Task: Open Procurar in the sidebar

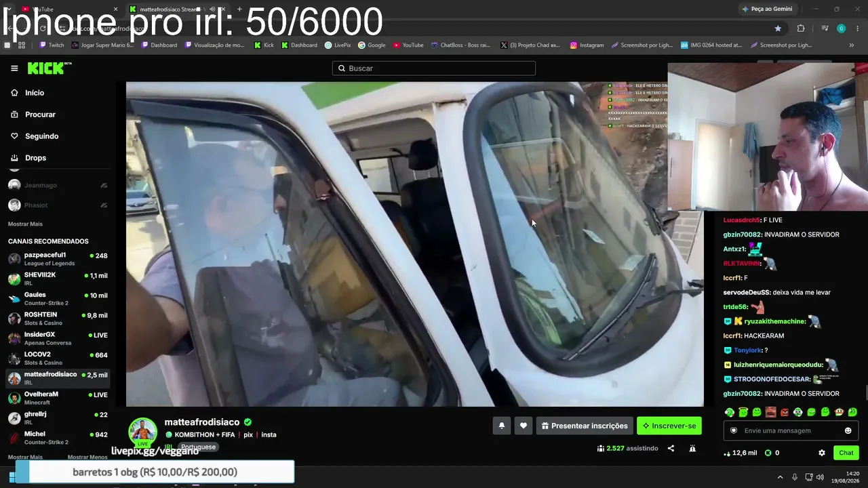Action: 40,115
